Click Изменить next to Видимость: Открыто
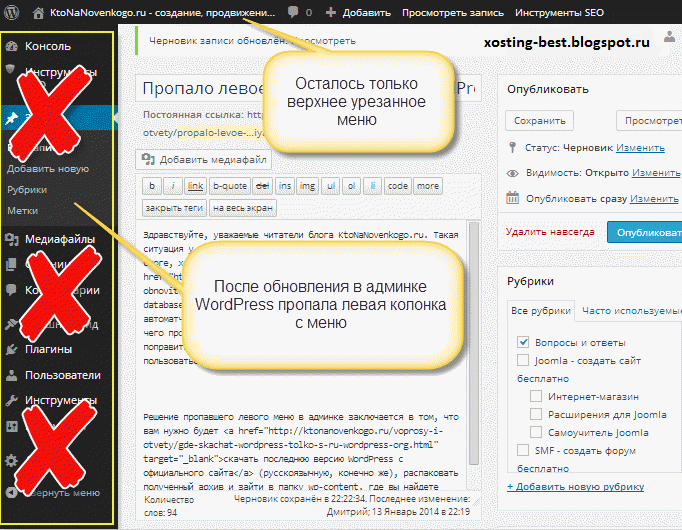 coord(656,173)
